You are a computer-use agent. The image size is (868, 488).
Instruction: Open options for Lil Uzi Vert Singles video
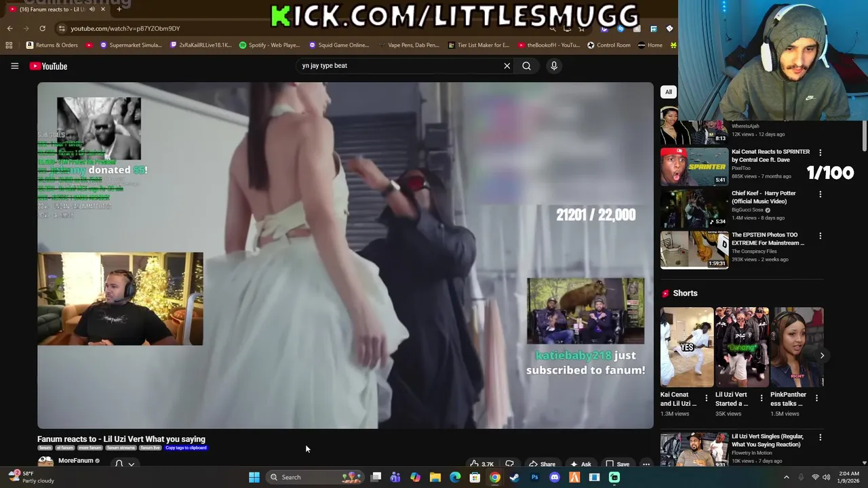(820, 437)
